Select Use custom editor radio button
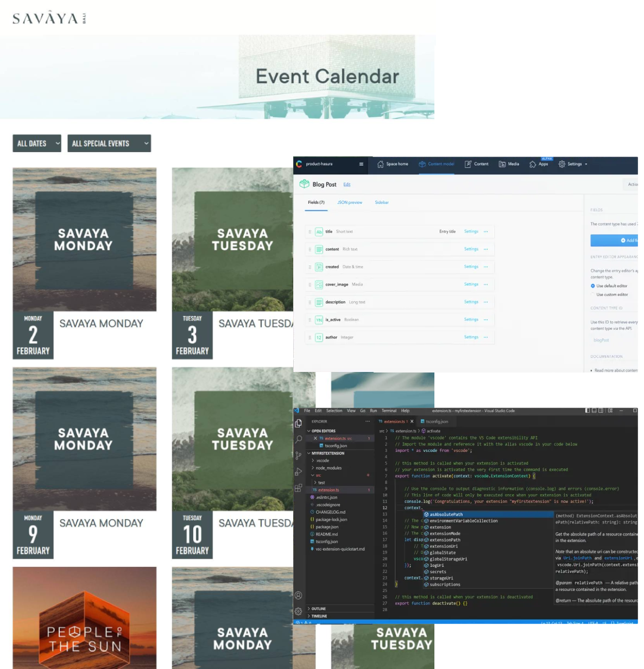 tap(593, 294)
